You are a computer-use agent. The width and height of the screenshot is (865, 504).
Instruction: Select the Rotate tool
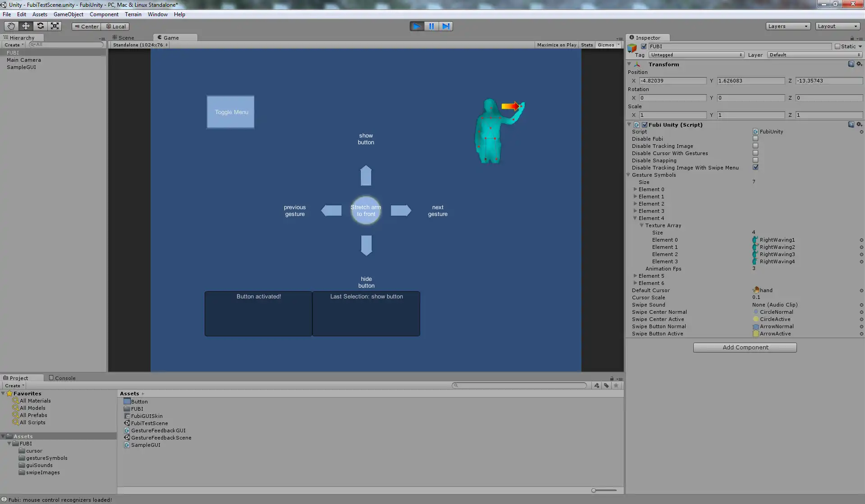click(x=40, y=26)
